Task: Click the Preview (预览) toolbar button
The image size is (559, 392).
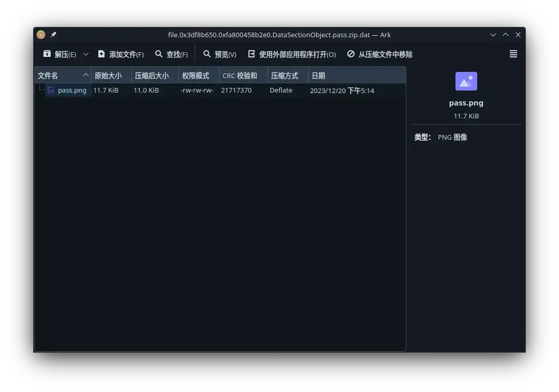Action: coord(219,54)
